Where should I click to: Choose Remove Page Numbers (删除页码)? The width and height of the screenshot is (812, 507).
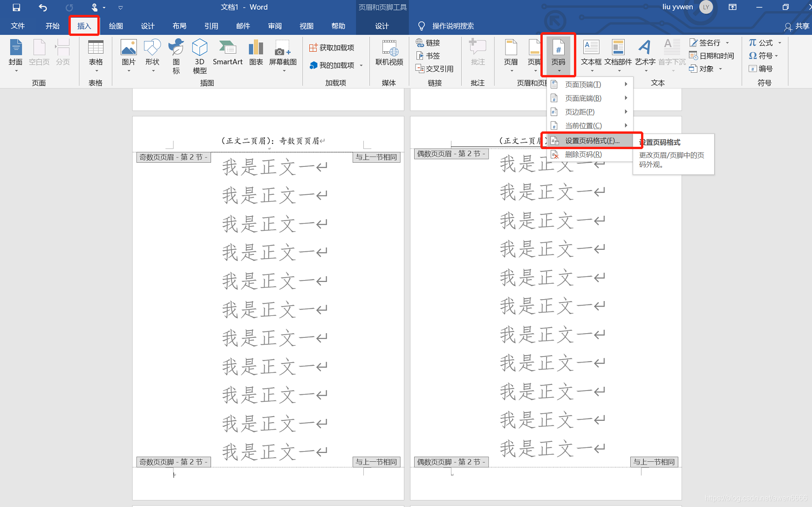coord(589,155)
